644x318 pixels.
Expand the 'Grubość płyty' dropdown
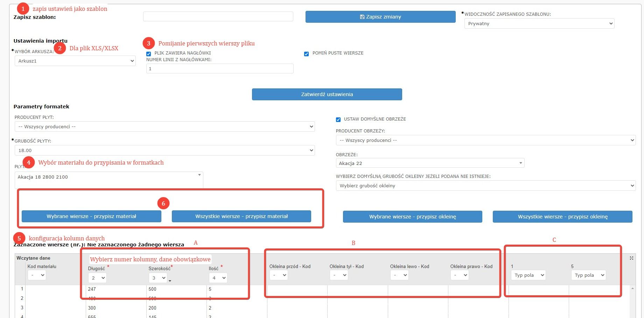[164, 150]
